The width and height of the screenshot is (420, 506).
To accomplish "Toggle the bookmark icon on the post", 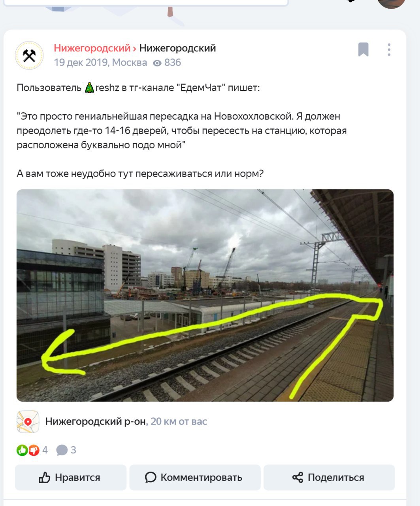I will 363,49.
